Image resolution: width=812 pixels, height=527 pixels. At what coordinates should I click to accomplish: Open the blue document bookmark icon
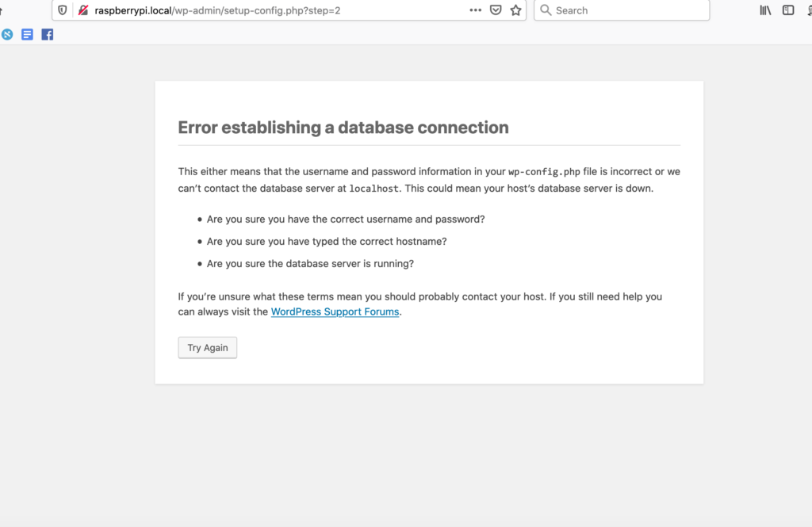(28, 35)
